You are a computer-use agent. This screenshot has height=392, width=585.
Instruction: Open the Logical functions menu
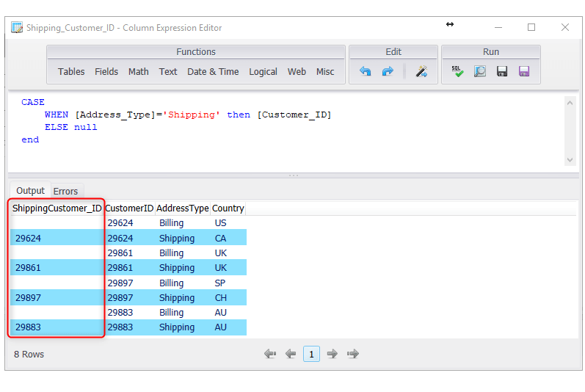[263, 72]
